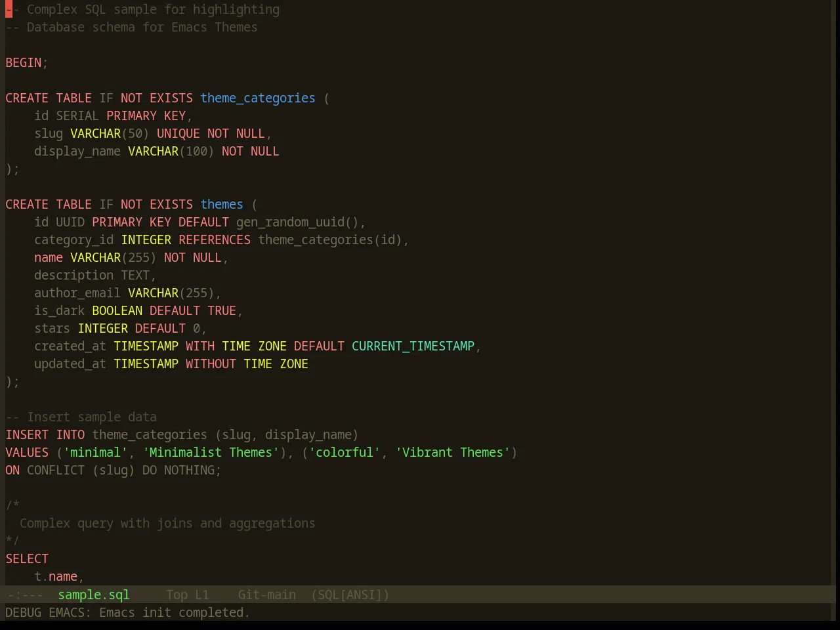Click the BEGIN keyword
Screen dimensions: 840x630
24,62
